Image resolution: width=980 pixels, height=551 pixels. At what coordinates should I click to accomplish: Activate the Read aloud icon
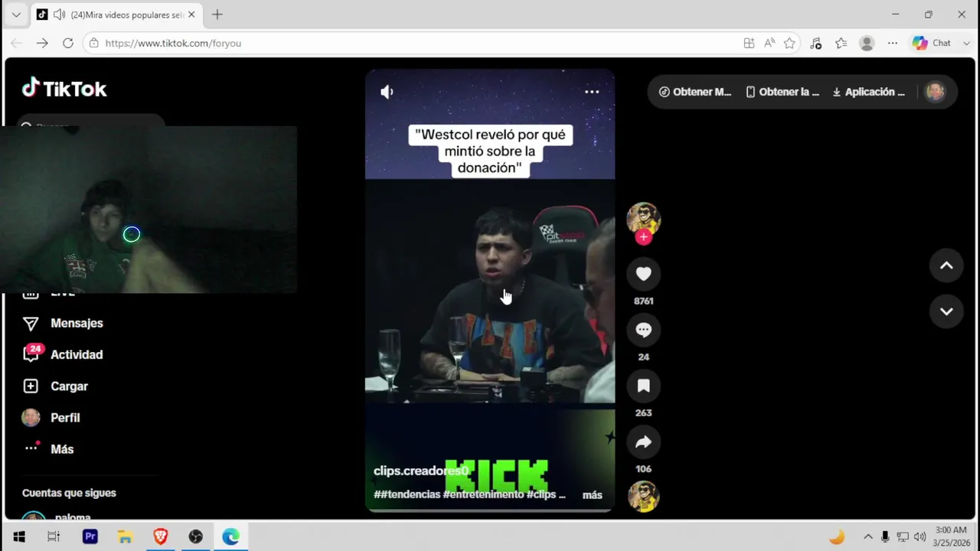click(769, 43)
